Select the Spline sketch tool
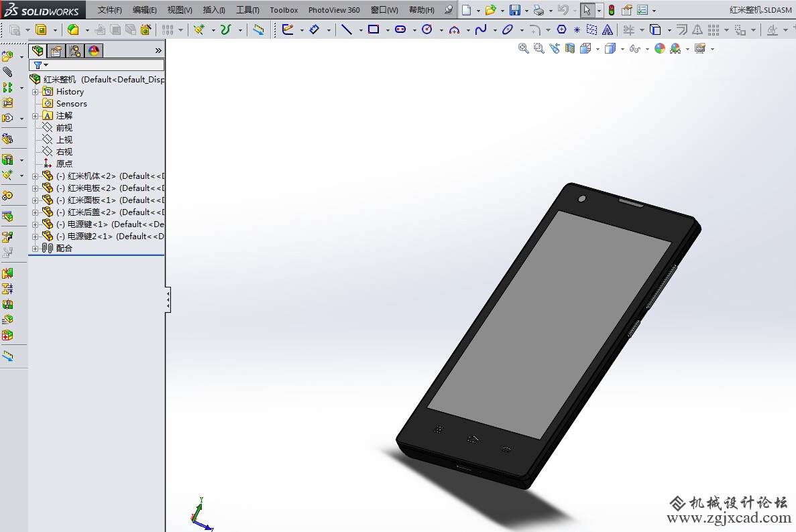 coord(480,30)
